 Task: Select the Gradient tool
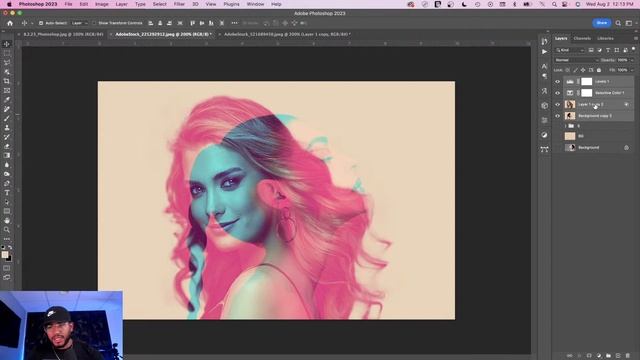pyautogui.click(x=7, y=156)
